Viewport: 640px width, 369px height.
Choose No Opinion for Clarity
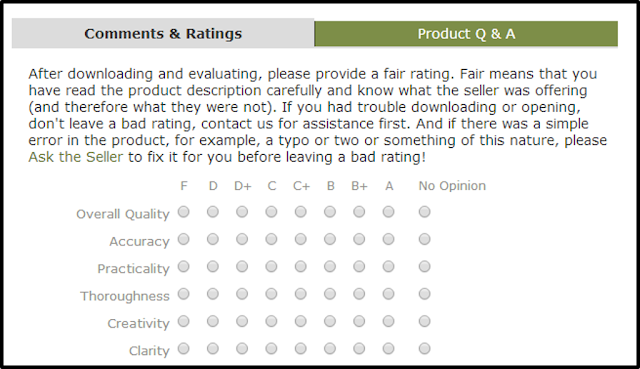pyautogui.click(x=424, y=349)
